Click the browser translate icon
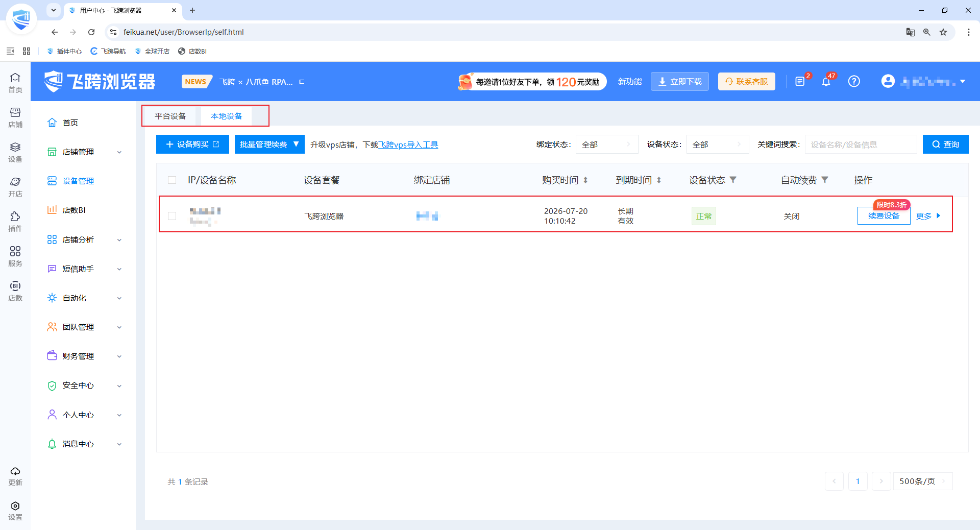The width and height of the screenshot is (980, 530). pos(911,32)
